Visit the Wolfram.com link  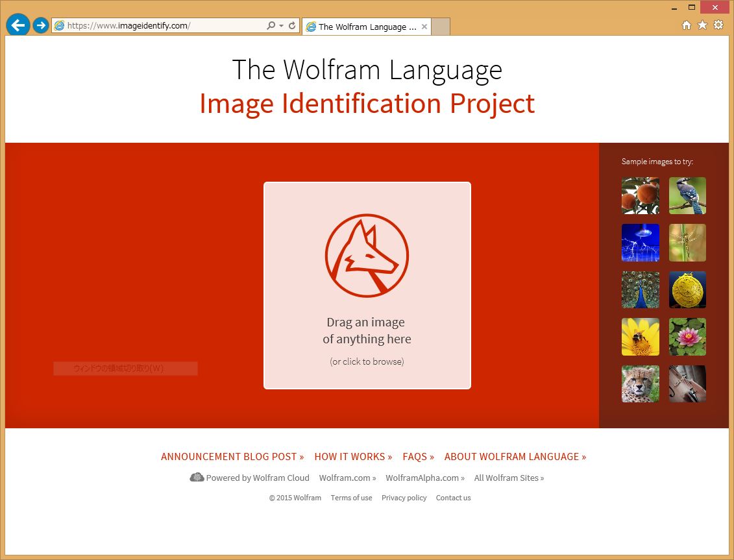pos(347,478)
